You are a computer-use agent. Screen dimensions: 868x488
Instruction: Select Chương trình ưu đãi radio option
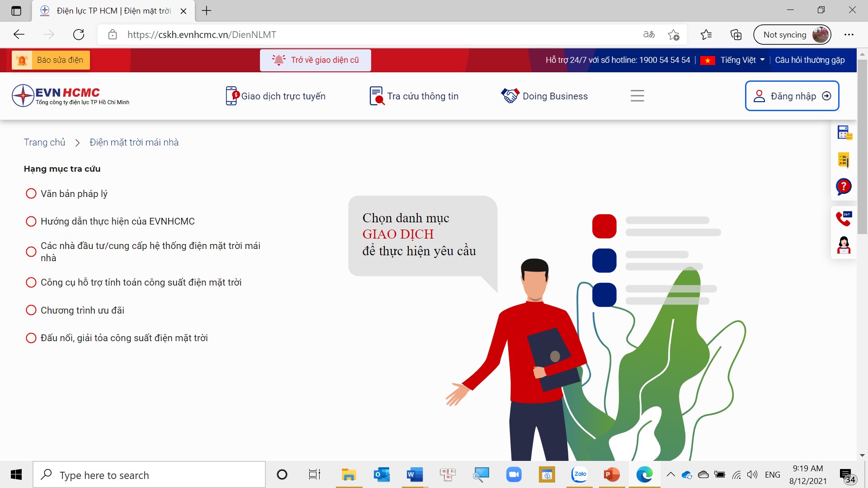pyautogui.click(x=31, y=310)
